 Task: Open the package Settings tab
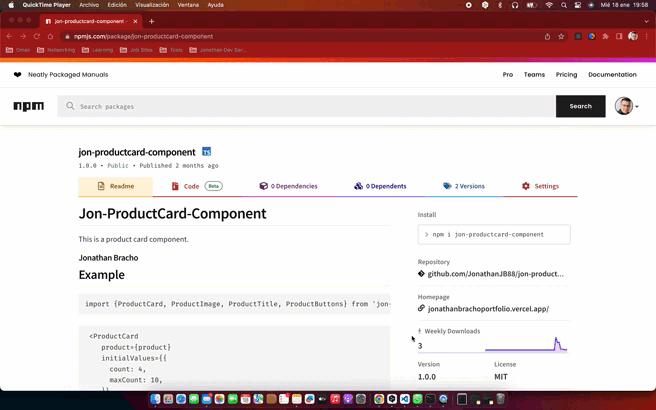(x=540, y=187)
